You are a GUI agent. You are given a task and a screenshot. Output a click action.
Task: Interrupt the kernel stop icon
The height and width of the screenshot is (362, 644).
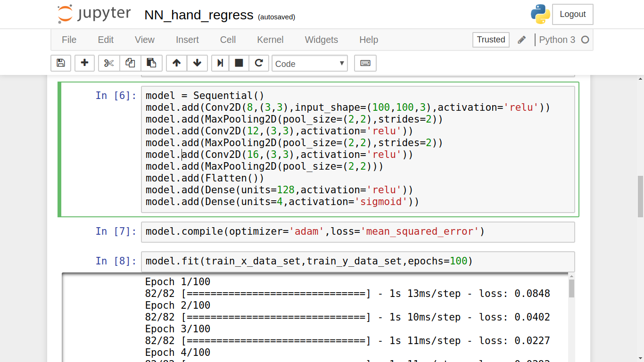click(x=239, y=63)
